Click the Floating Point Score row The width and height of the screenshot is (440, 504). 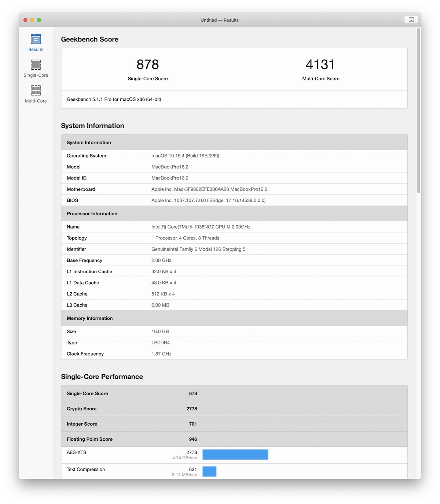click(x=234, y=439)
